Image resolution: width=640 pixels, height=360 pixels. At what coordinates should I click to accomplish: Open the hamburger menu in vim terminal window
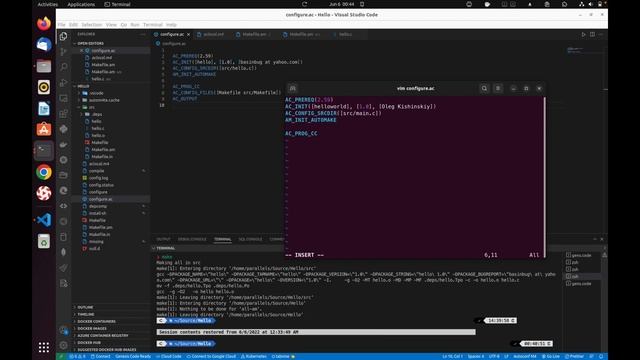(x=498, y=88)
